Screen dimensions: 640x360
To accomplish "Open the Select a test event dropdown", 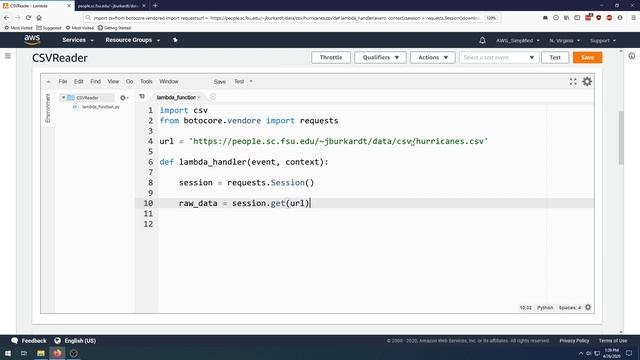I will point(499,58).
